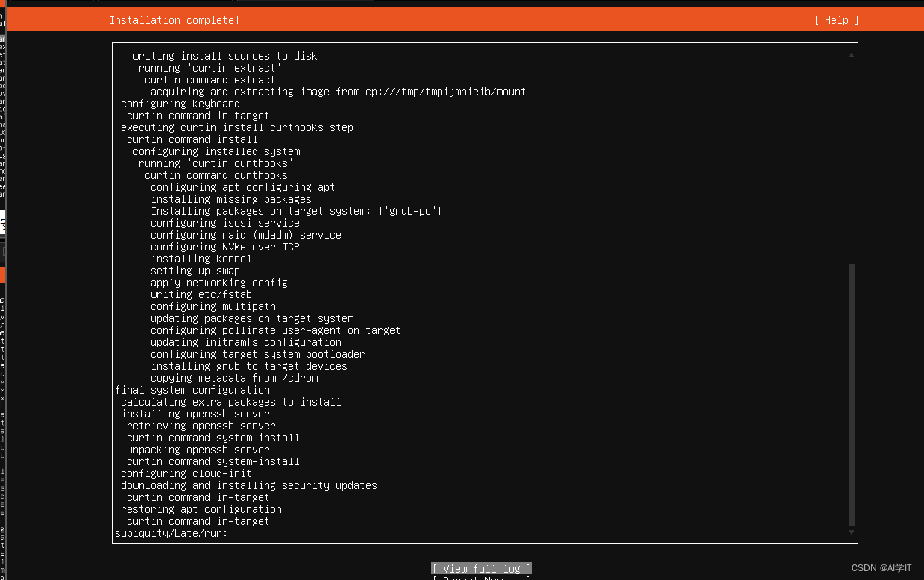
Task: Select the View full log button
Action: click(481, 568)
